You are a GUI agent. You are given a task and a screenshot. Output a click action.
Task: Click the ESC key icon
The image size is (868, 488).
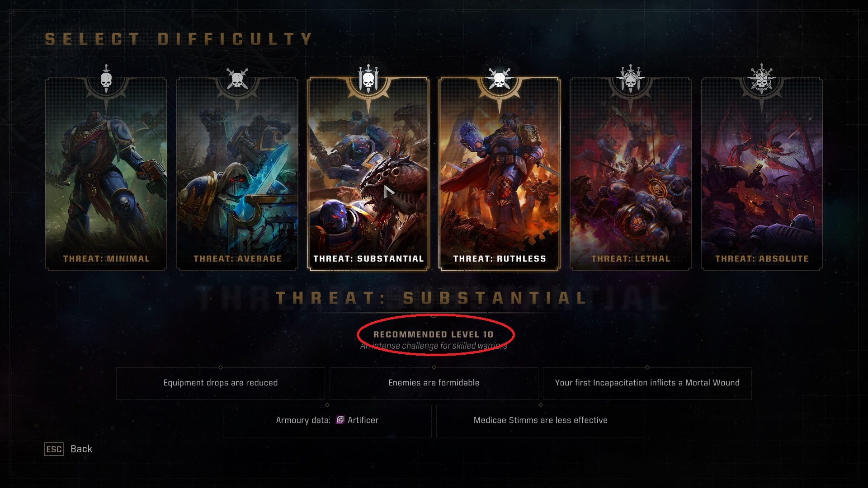pos(54,449)
